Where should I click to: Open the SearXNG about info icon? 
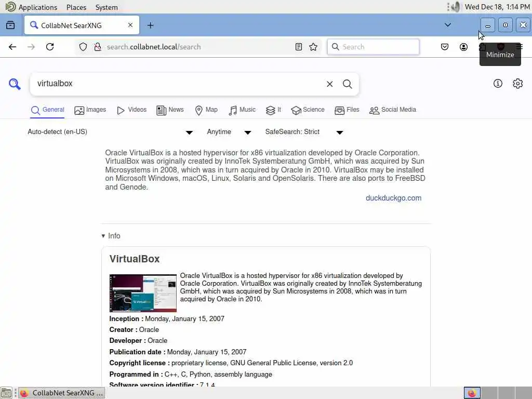[x=498, y=84]
